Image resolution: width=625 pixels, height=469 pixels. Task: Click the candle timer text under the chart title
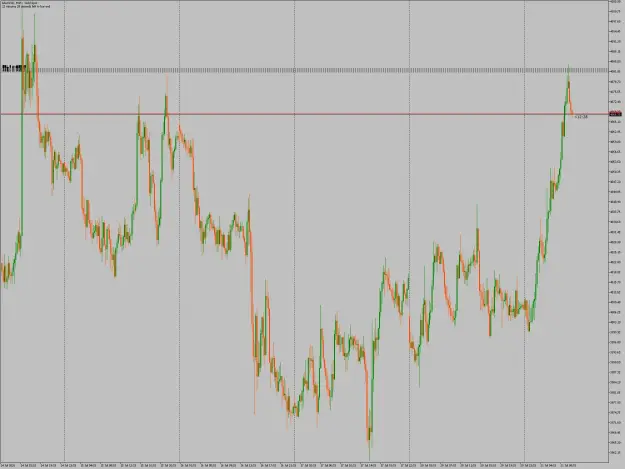[26, 6]
